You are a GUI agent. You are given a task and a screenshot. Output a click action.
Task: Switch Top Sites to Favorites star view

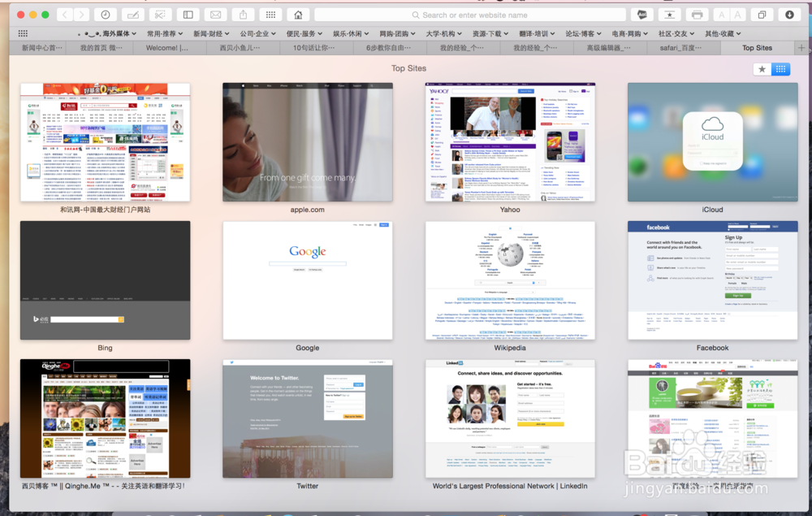[x=762, y=69]
